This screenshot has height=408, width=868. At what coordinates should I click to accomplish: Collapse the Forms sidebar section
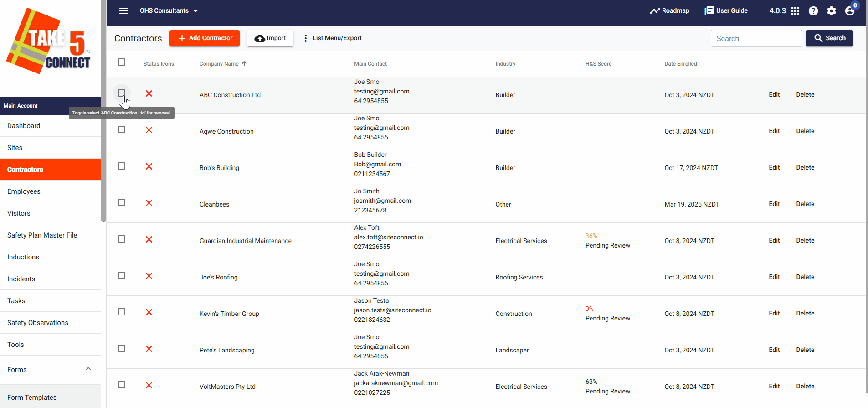[88, 369]
